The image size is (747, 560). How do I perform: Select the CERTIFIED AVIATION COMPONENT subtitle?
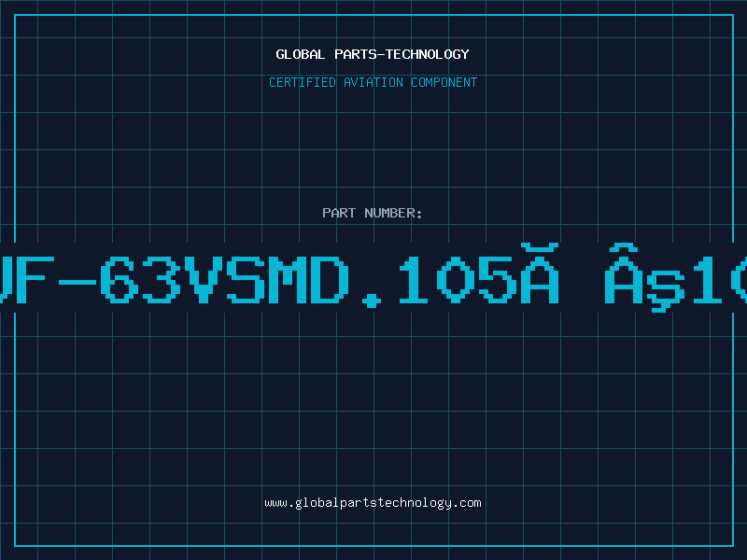[373, 82]
